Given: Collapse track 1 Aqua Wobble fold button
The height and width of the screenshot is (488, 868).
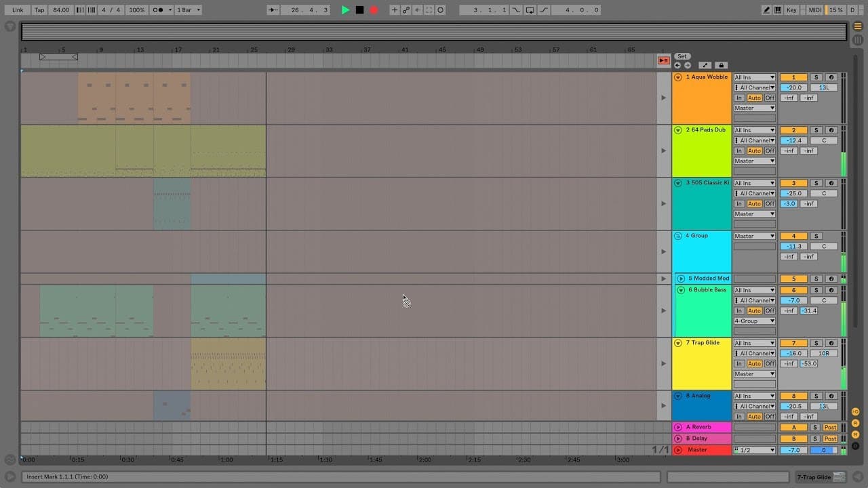Looking at the screenshot, I should point(678,77).
